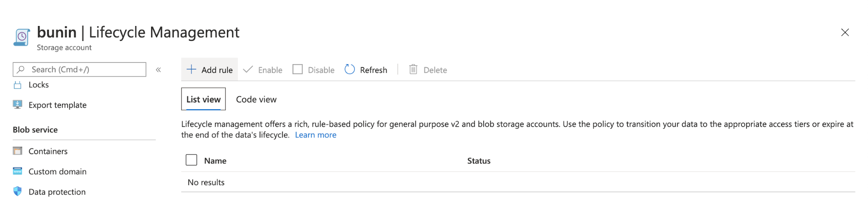This screenshot has height=202, width=868.
Task: Switch to the Code view tab
Action: pyautogui.click(x=256, y=99)
